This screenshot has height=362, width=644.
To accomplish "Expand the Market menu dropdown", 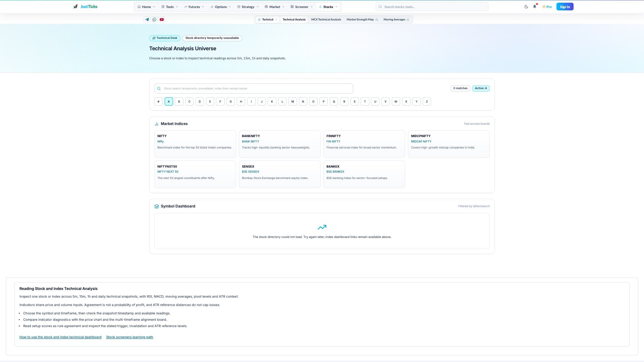I will coord(274,7).
